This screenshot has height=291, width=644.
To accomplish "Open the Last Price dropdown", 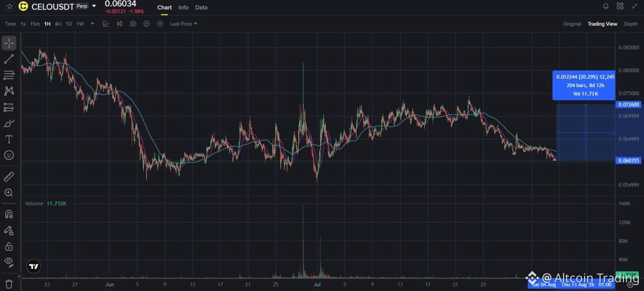I will click(183, 24).
